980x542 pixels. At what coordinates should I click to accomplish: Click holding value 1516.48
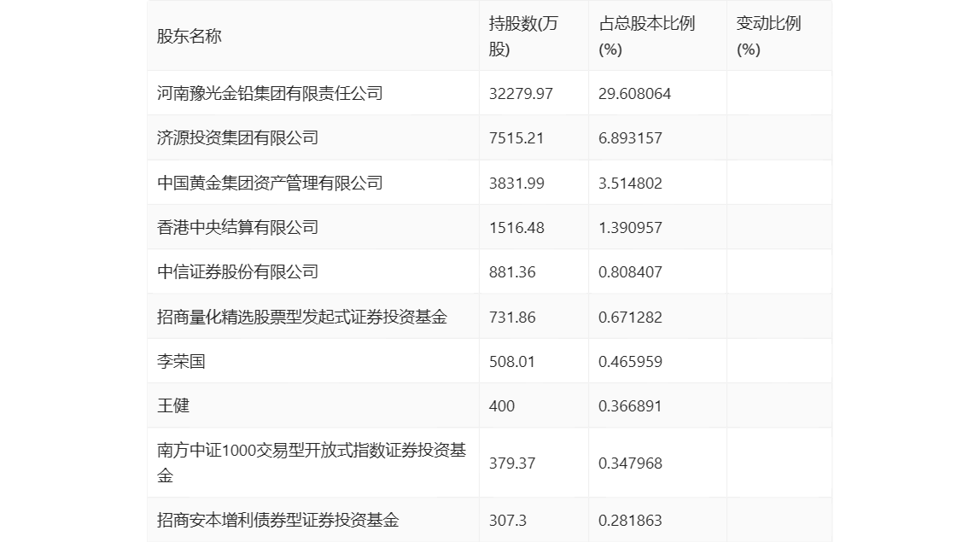pyautogui.click(x=516, y=228)
